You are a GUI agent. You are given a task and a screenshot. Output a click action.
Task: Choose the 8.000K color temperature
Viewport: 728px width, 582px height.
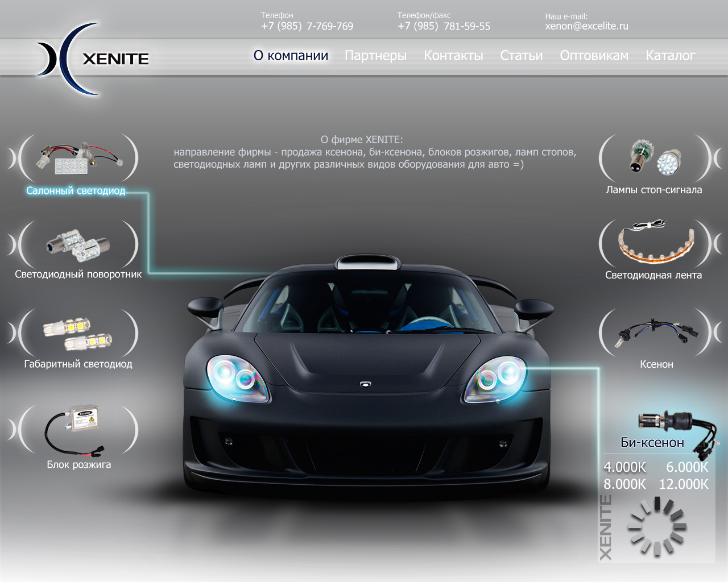[x=624, y=484]
